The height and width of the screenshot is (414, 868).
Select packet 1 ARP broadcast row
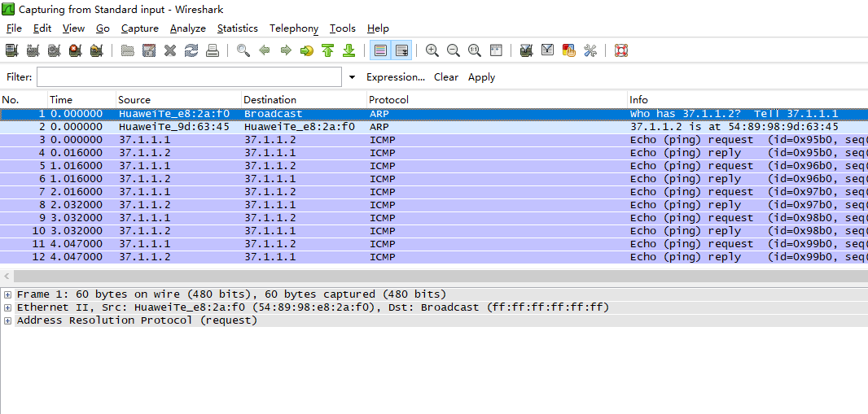[434, 114]
